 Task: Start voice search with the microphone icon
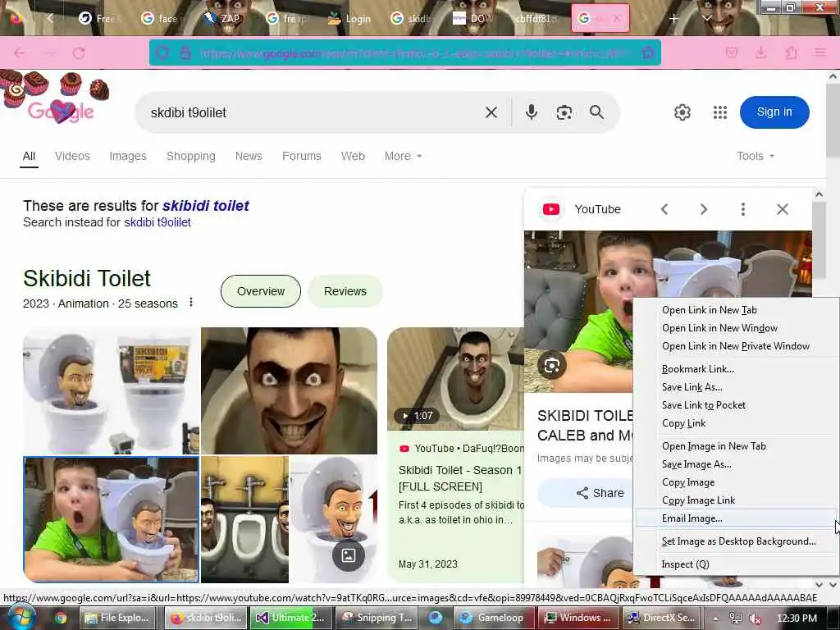coord(531,112)
